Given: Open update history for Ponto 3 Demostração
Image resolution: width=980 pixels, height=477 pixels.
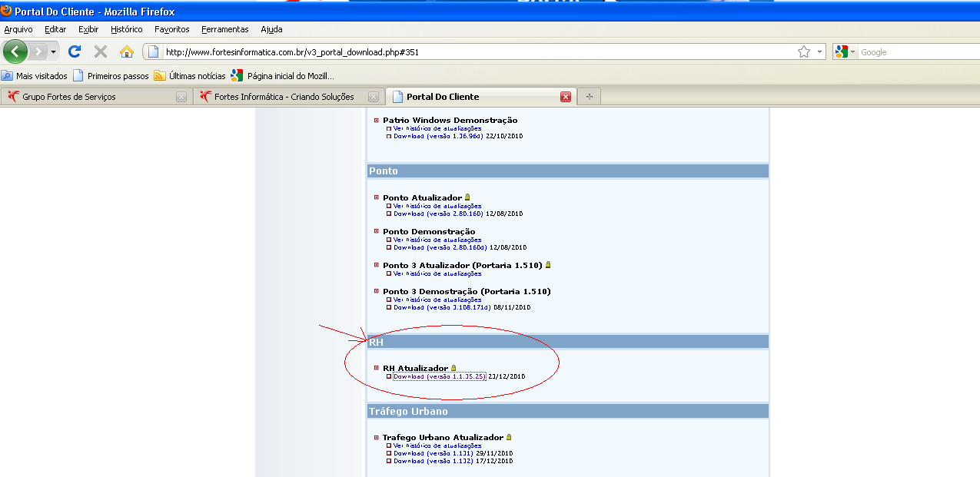Looking at the screenshot, I should pyautogui.click(x=437, y=300).
